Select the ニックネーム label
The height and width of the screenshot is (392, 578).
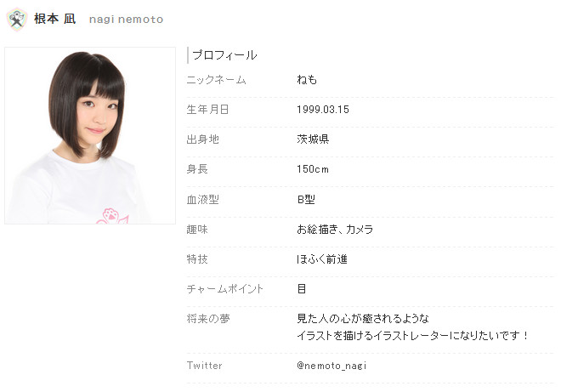[x=216, y=80]
